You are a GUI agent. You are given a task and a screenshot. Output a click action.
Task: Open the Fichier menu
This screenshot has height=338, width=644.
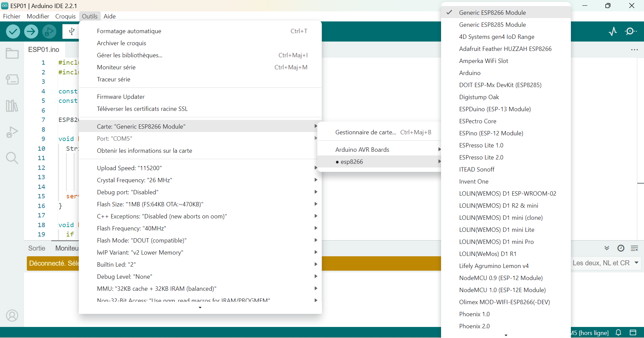point(12,16)
